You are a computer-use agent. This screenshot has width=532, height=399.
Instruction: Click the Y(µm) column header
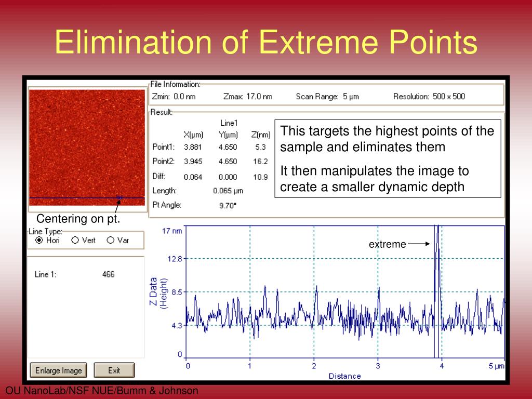(x=229, y=135)
